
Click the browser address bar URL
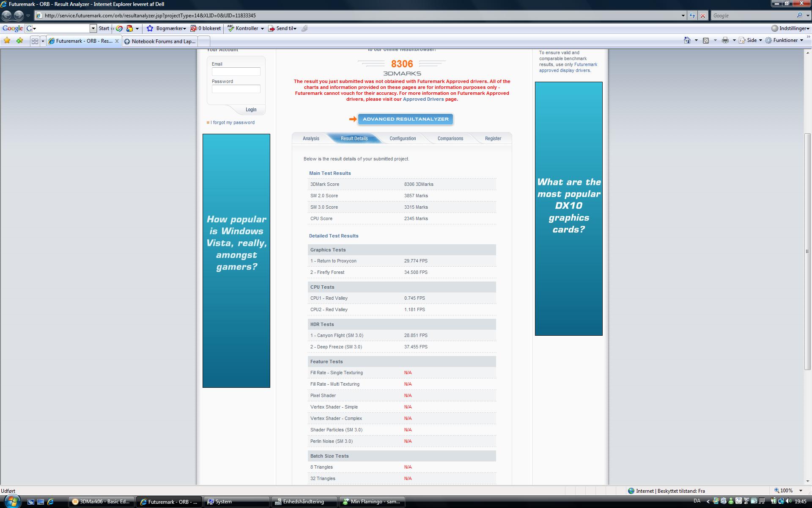tap(150, 16)
